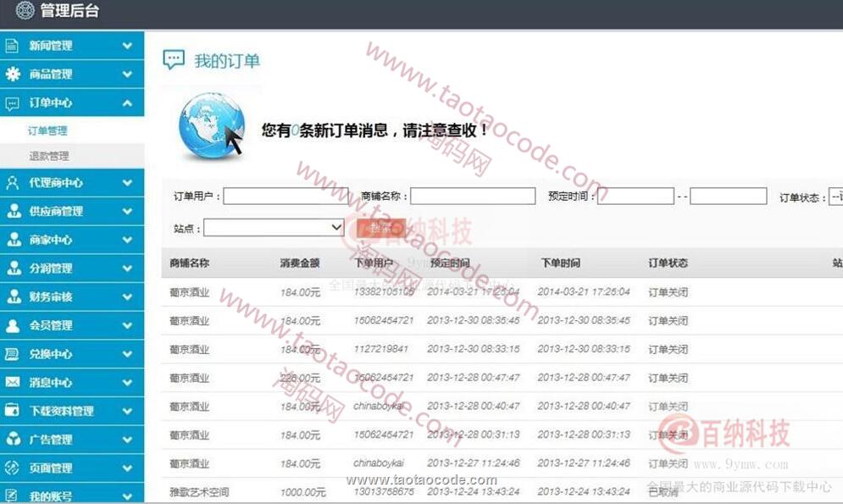Open the 订单状态 dropdown
Image resolution: width=843 pixels, height=504 pixels.
(x=835, y=197)
